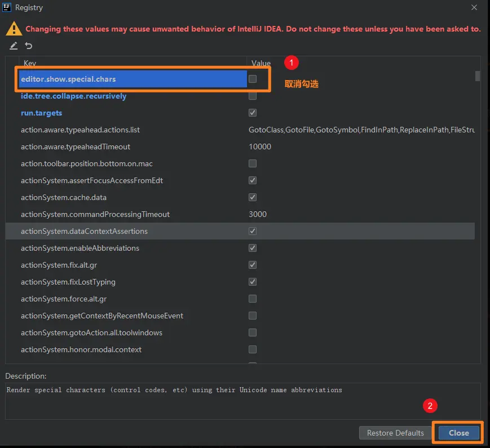Select the editor.show.special.chars row

click(133, 79)
